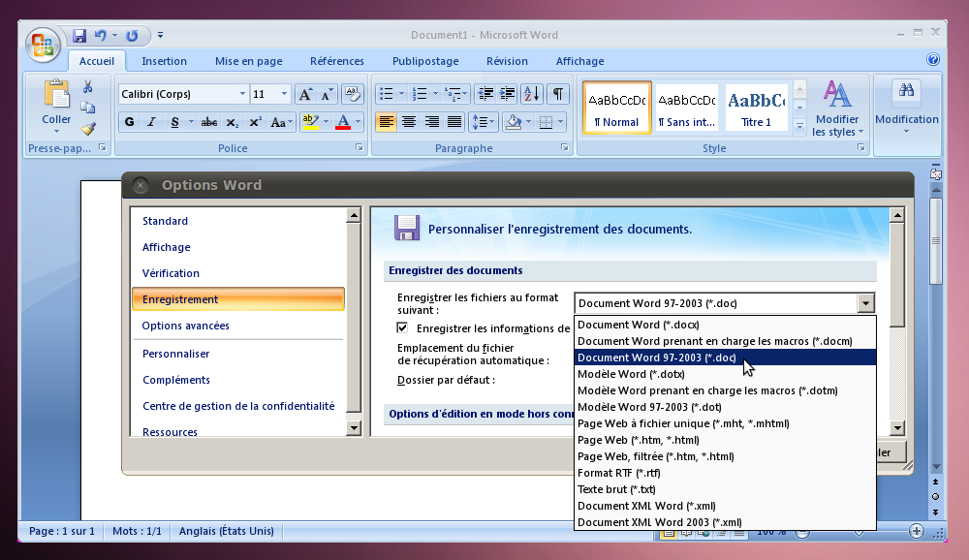Open the Affichage ribbon tab
Image resolution: width=969 pixels, height=560 pixels.
[579, 61]
